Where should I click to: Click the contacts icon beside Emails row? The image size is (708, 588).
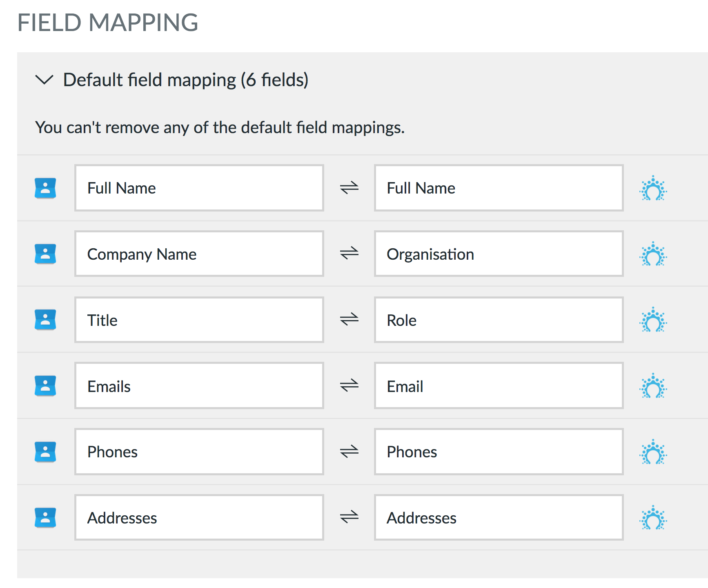(x=45, y=386)
